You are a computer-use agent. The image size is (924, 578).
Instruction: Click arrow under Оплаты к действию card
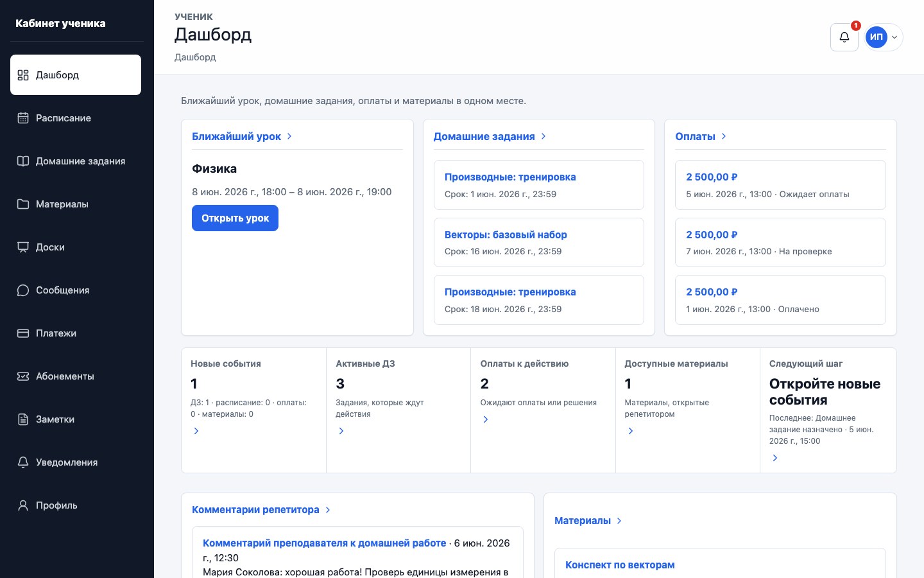click(x=486, y=419)
